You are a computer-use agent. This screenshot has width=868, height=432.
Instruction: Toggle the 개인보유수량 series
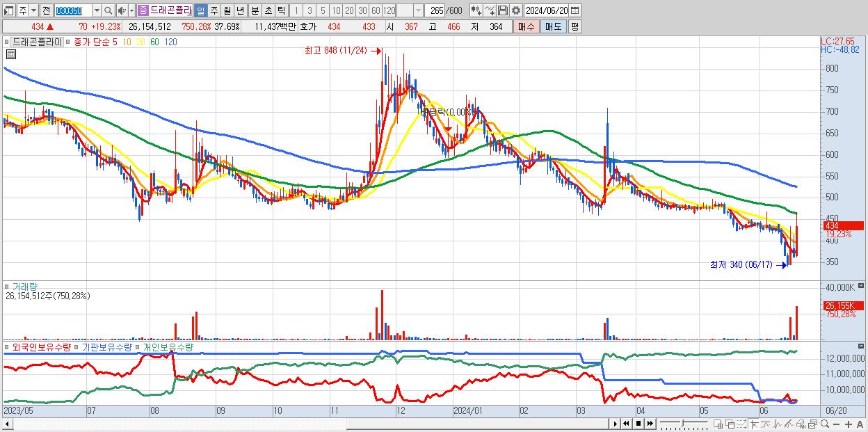click(x=168, y=346)
